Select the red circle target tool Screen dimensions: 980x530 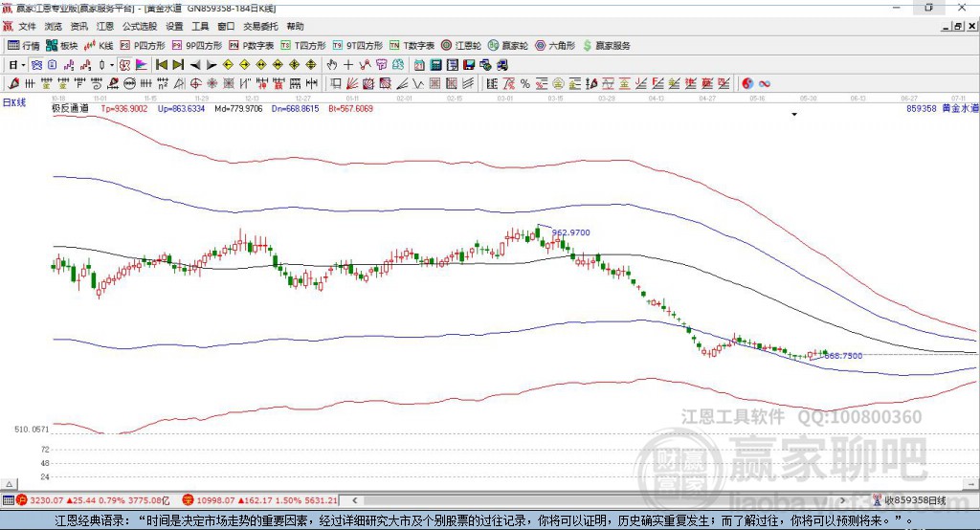(195, 84)
